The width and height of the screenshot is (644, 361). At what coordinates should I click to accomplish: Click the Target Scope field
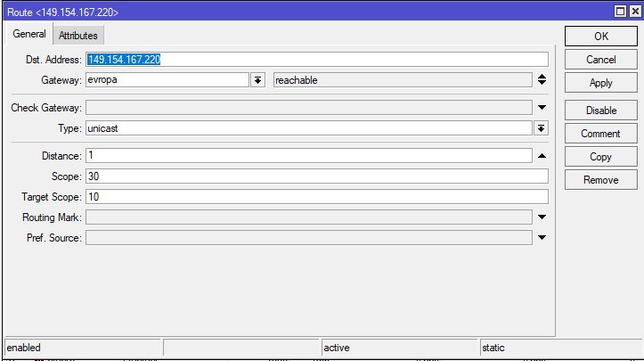click(x=317, y=196)
